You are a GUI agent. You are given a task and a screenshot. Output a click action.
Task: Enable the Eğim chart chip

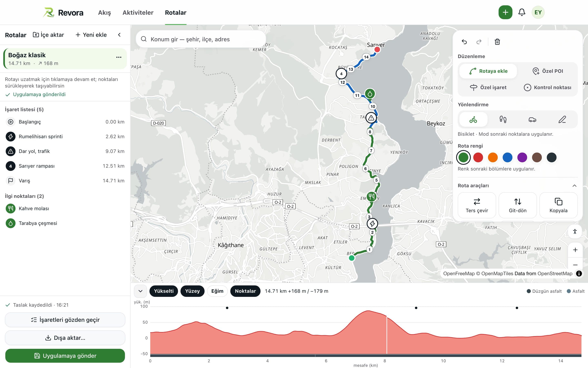tap(217, 291)
